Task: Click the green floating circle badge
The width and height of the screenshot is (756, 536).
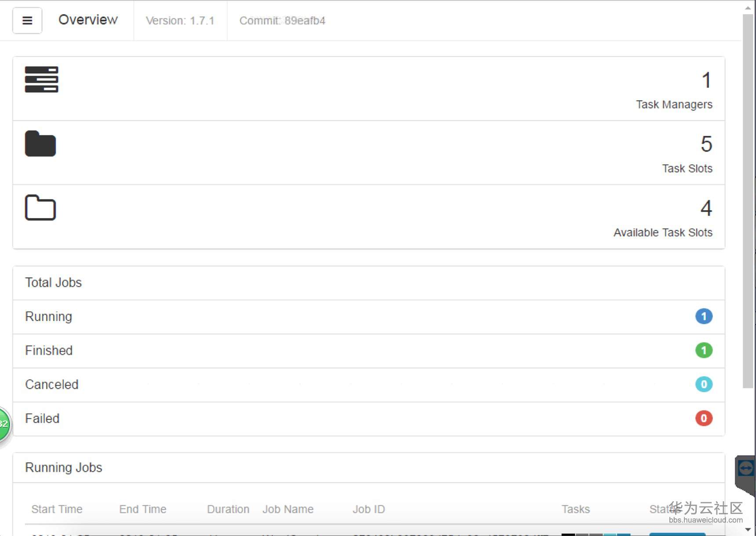Action: point(4,424)
